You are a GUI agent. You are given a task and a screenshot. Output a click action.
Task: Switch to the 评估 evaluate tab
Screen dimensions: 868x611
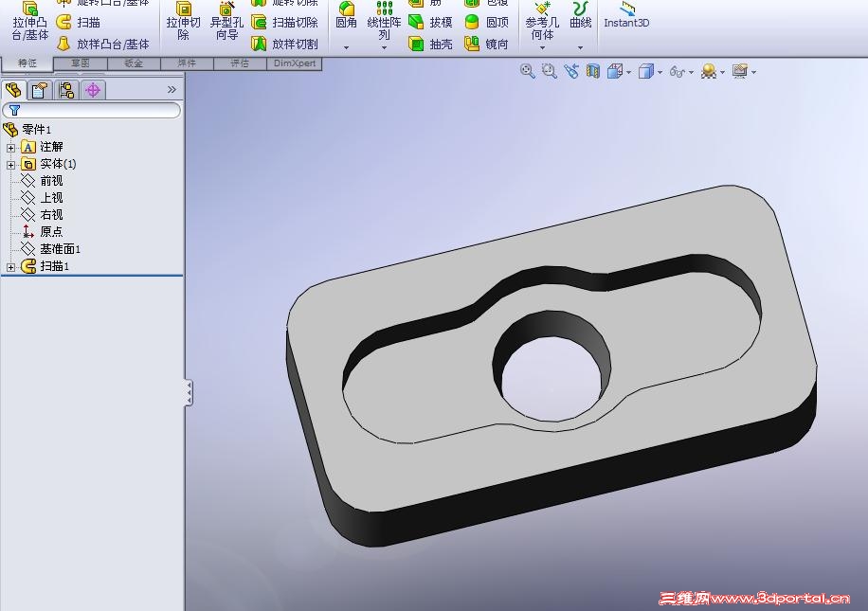240,63
